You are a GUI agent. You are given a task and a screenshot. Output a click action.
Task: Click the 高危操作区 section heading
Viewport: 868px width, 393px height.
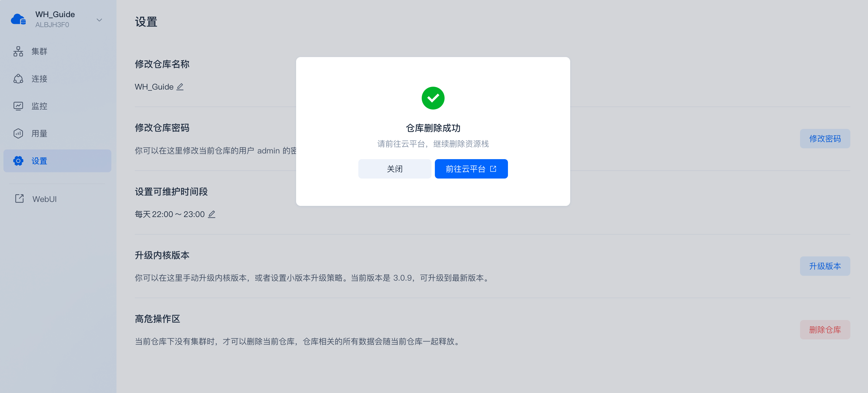tap(157, 319)
